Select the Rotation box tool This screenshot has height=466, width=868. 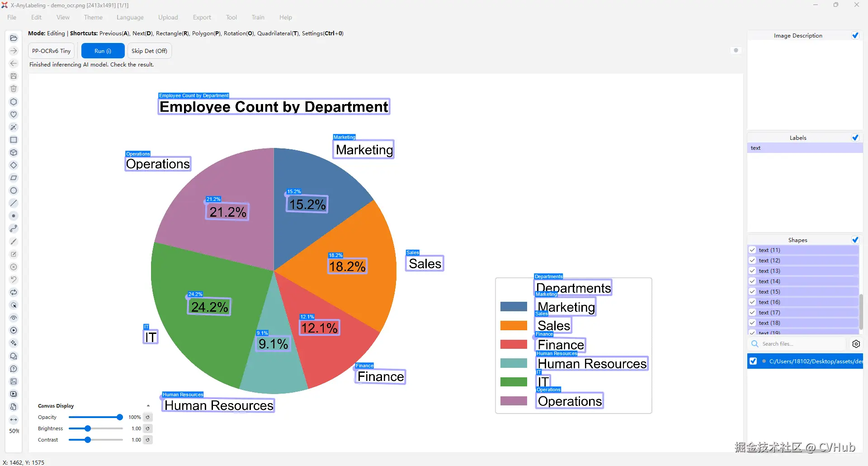pyautogui.click(x=14, y=165)
